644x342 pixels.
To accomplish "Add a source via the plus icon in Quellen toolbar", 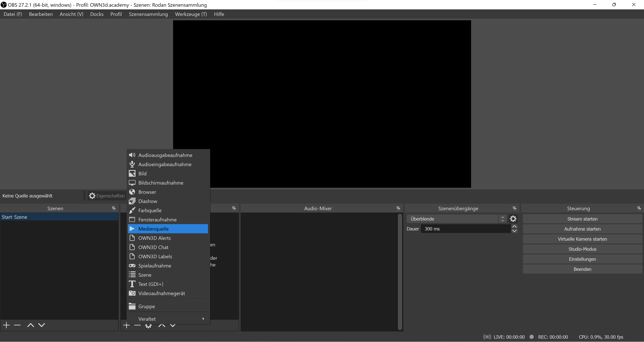I will 126,325.
